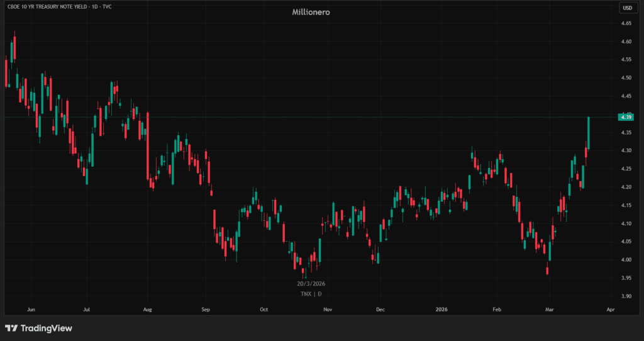This screenshot has width=644, height=341.
Task: Click the TNX | D symbol label
Action: (x=311, y=294)
